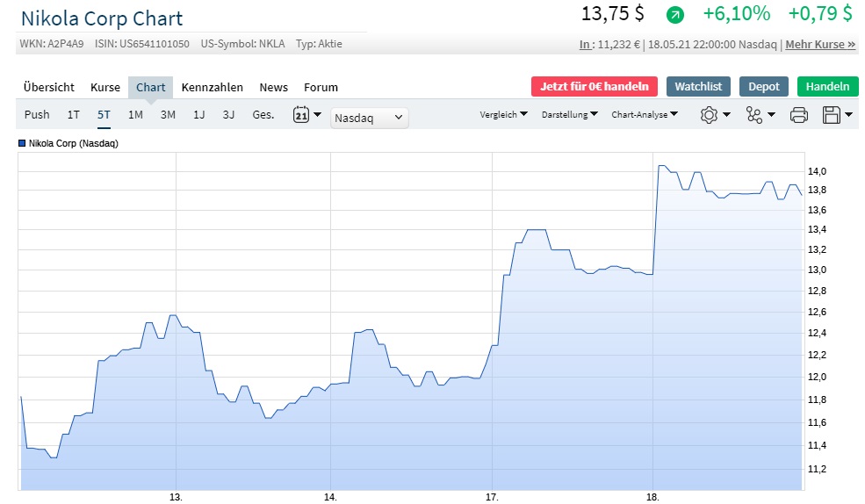Viewport: 865px width, 504px height.
Task: Click the 17. date axis label
Action: 492,497
